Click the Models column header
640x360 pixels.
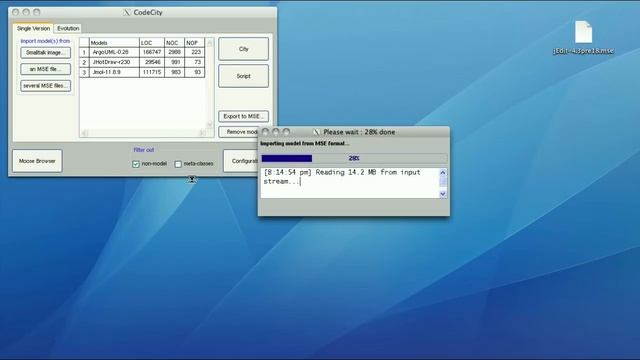click(114, 42)
